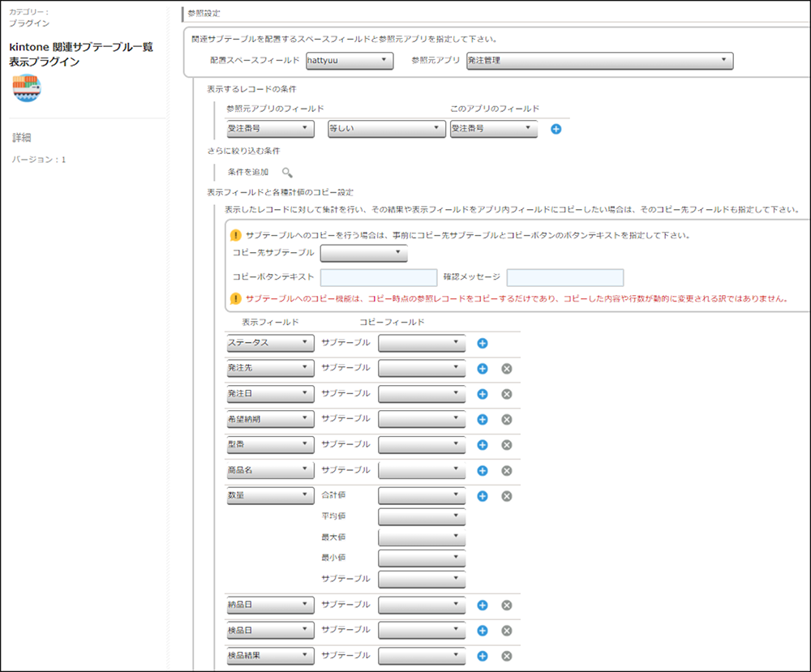Viewport: 811px width, 672px height.
Task: Open このアプリのフィールド 受注番号 dropdown
Action: 494,129
